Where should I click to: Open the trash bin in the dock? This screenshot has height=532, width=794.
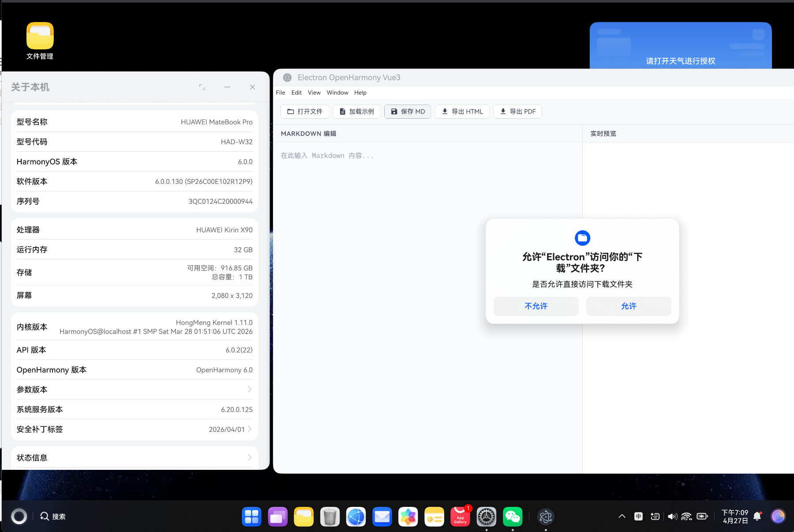pyautogui.click(x=330, y=517)
